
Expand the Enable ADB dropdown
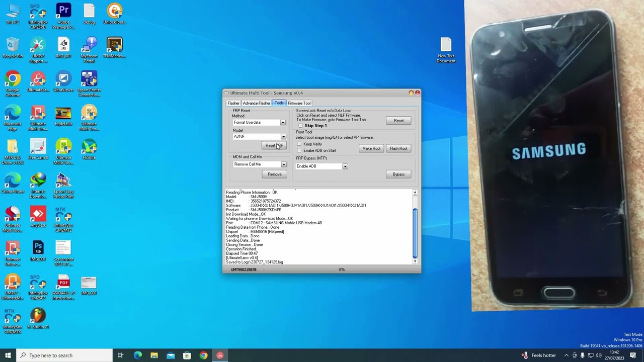pyautogui.click(x=345, y=166)
